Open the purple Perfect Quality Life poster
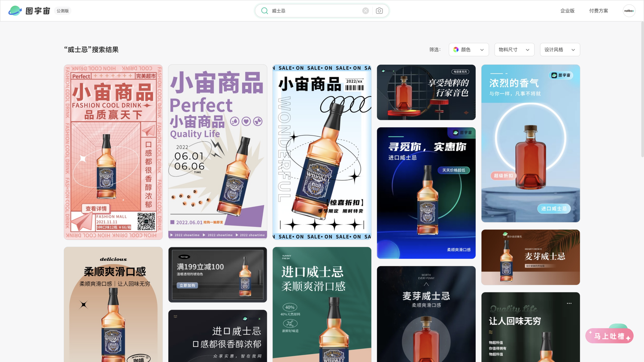This screenshot has height=362, width=644. point(218,152)
